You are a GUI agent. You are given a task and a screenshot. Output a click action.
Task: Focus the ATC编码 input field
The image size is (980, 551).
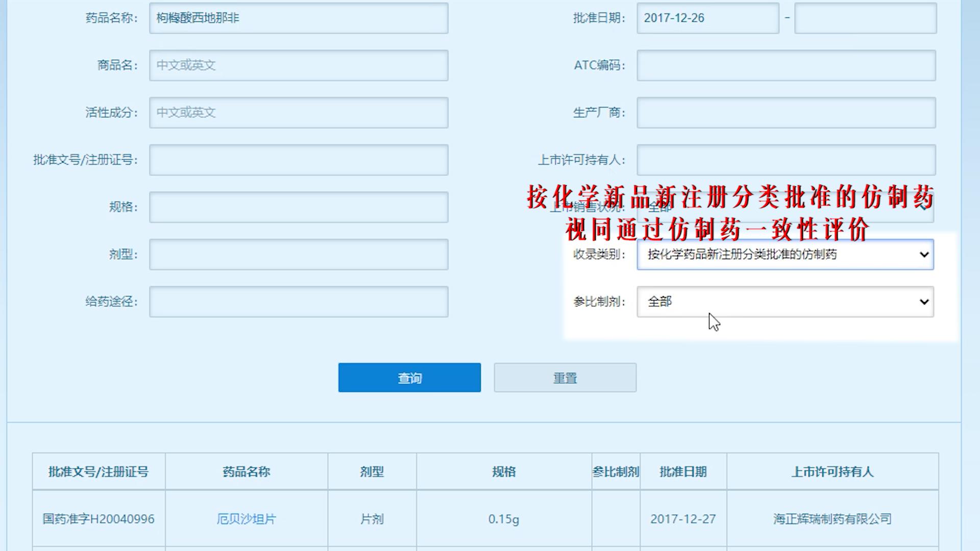[784, 65]
